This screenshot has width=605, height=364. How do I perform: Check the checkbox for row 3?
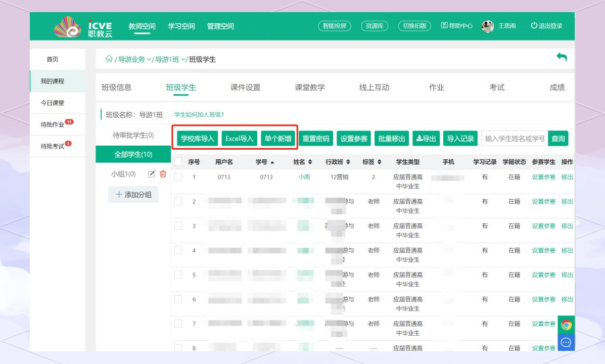178,225
